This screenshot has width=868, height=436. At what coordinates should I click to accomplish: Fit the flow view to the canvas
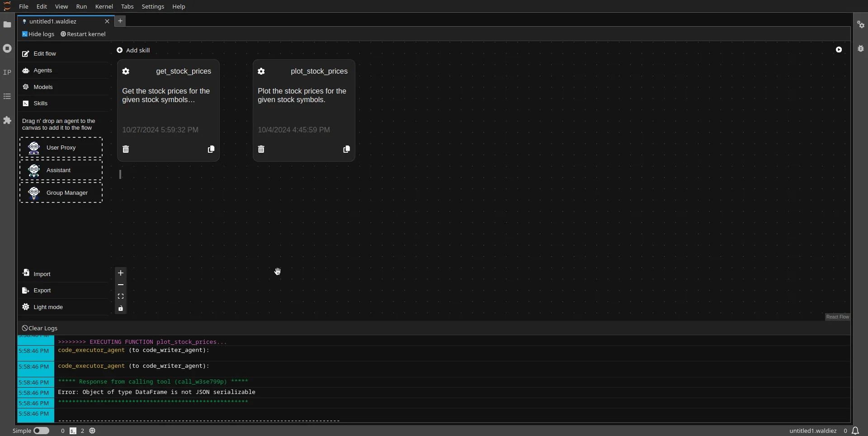click(x=121, y=296)
